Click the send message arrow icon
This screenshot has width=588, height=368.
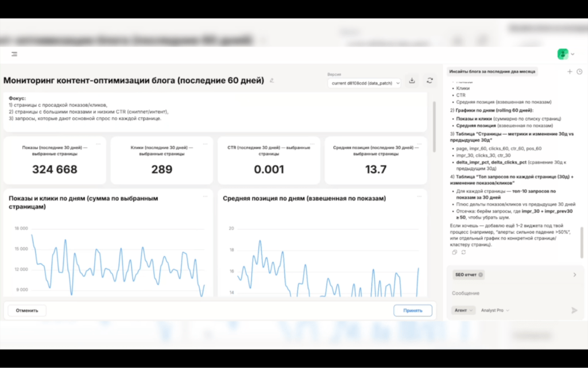point(574,310)
